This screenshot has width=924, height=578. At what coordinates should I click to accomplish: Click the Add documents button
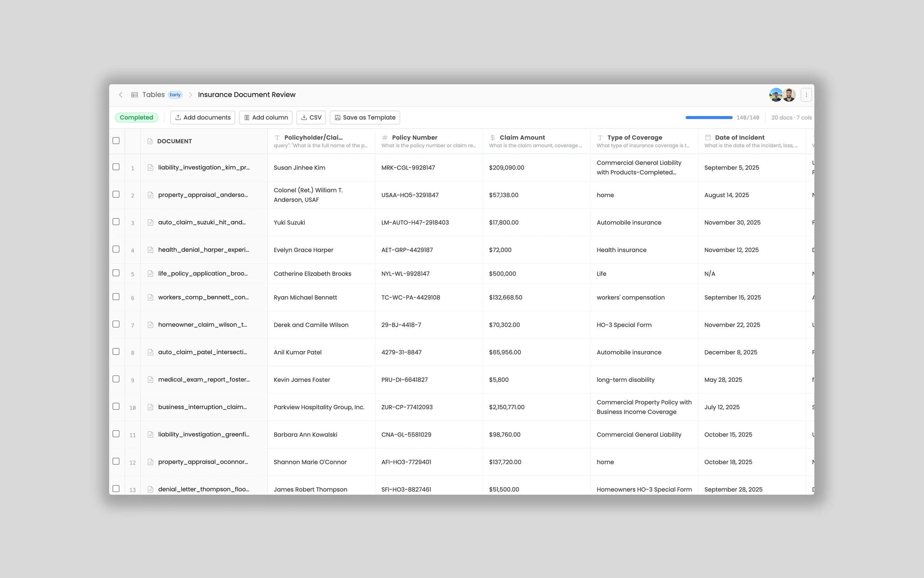click(x=203, y=118)
